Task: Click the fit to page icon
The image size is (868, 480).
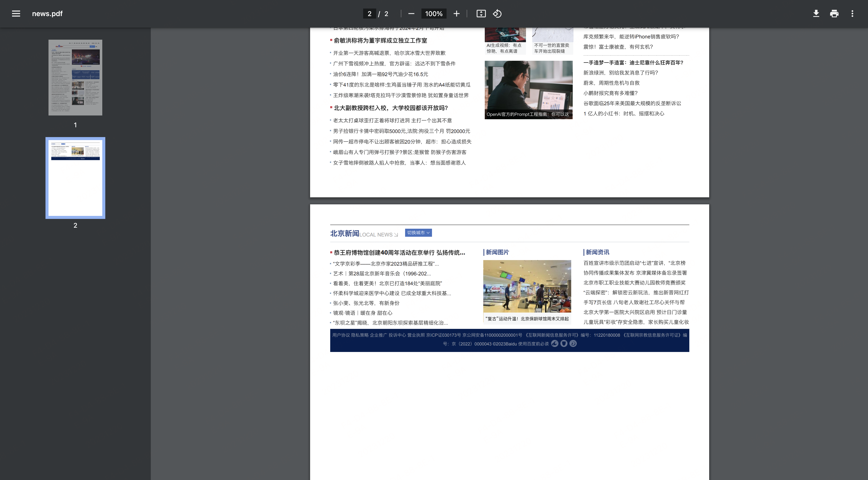Action: pyautogui.click(x=481, y=14)
